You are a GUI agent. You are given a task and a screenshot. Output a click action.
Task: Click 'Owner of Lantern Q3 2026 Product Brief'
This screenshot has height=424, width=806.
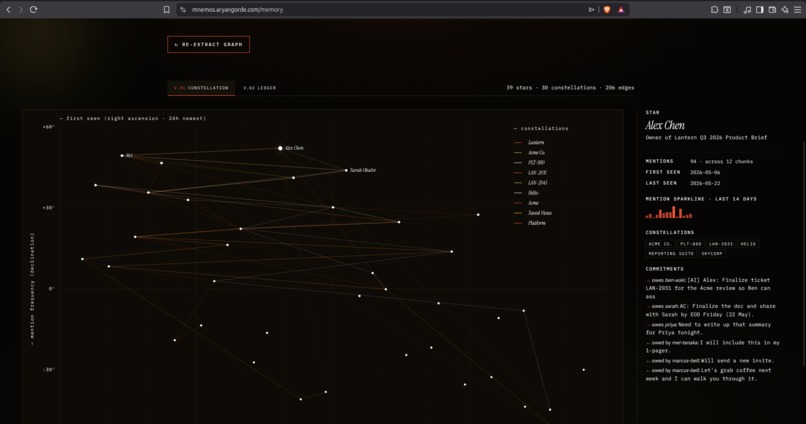tap(706, 138)
